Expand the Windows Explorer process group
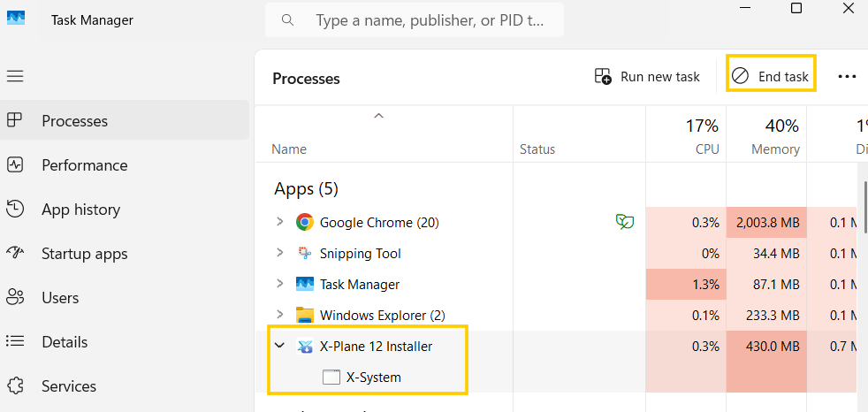This screenshot has width=868, height=412. [x=279, y=315]
